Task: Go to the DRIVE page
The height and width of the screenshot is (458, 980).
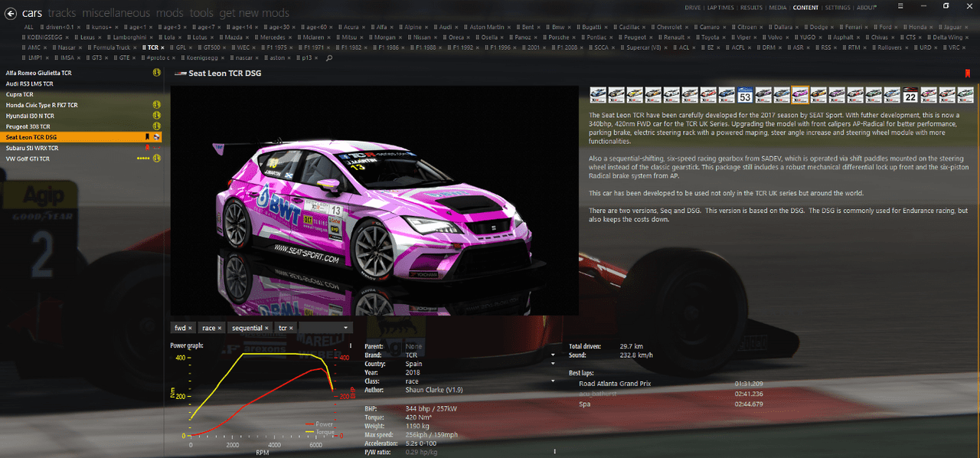Action: (692, 8)
